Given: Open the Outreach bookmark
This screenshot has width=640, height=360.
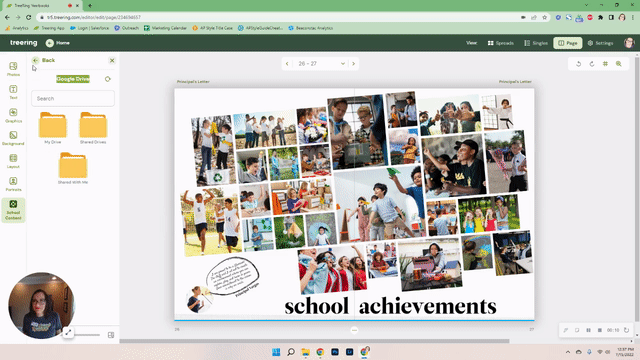Looking at the screenshot, I should point(127,28).
